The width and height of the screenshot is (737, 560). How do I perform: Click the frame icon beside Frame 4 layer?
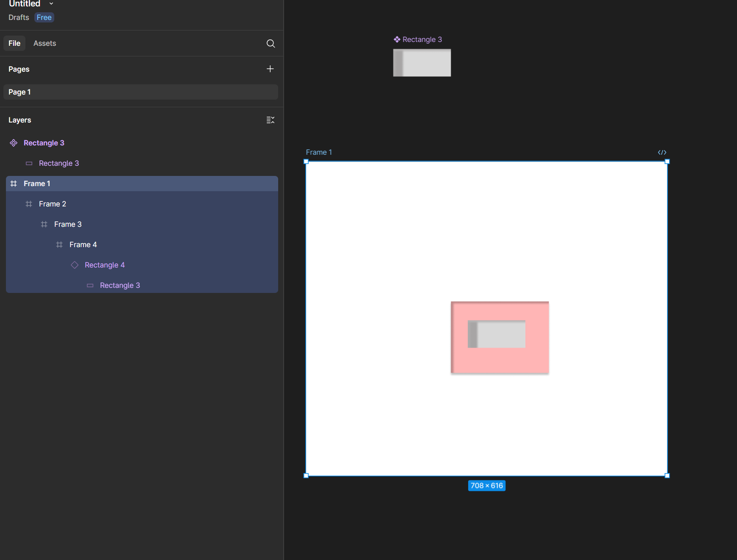click(59, 245)
